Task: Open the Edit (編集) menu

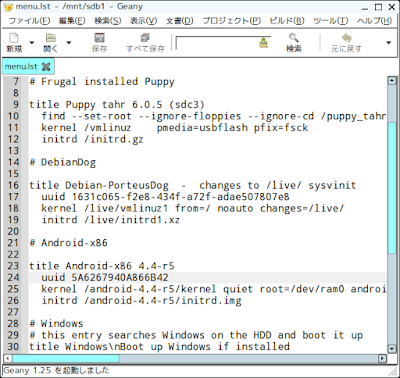Action: (72, 21)
